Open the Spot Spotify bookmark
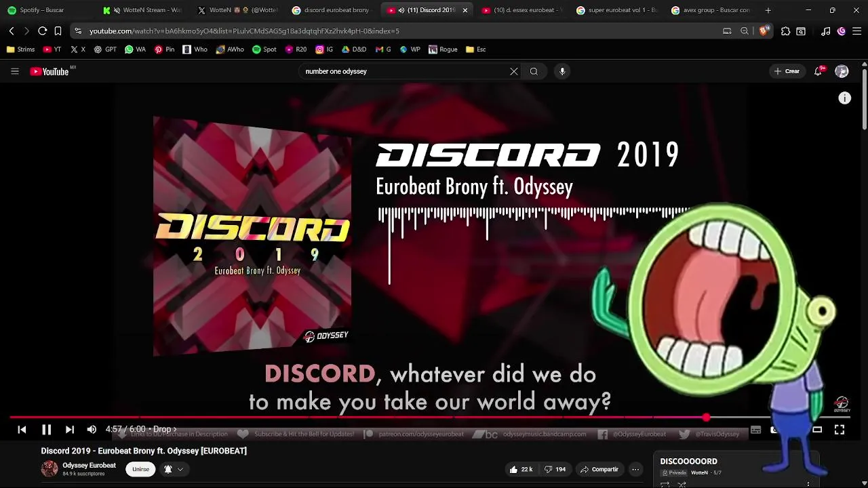 pyautogui.click(x=264, y=49)
